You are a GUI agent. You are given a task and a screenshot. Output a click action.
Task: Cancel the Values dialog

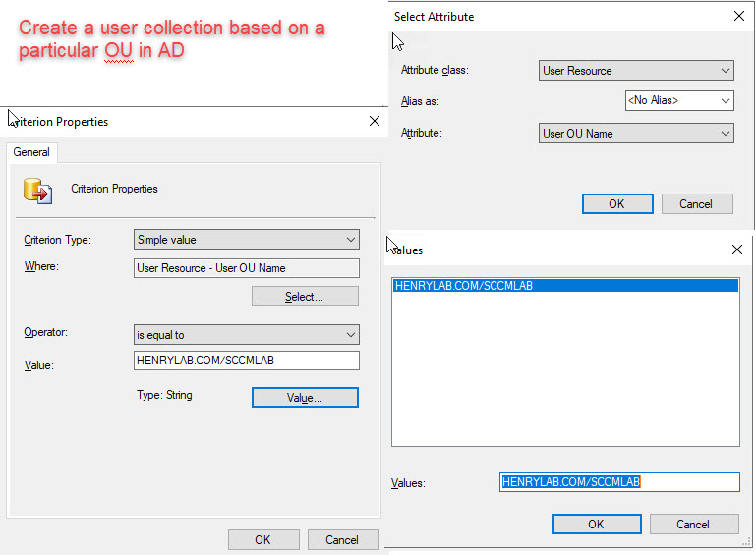point(694,525)
